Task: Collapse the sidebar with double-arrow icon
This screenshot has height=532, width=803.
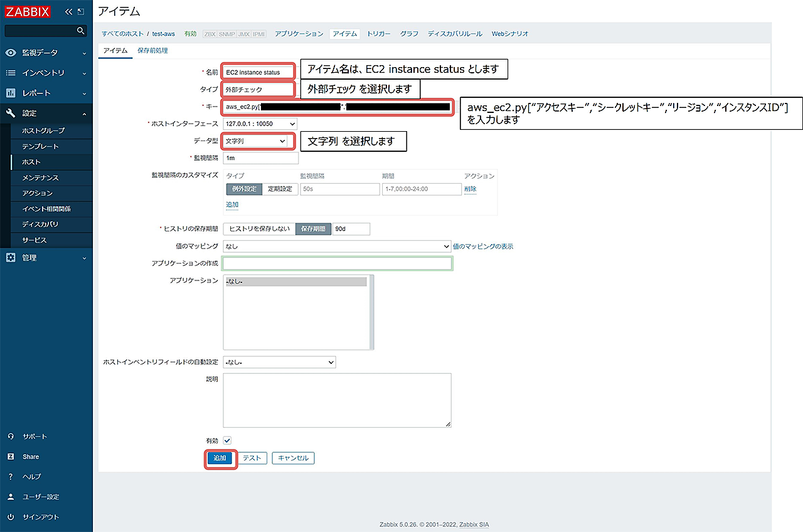Action: pyautogui.click(x=69, y=12)
